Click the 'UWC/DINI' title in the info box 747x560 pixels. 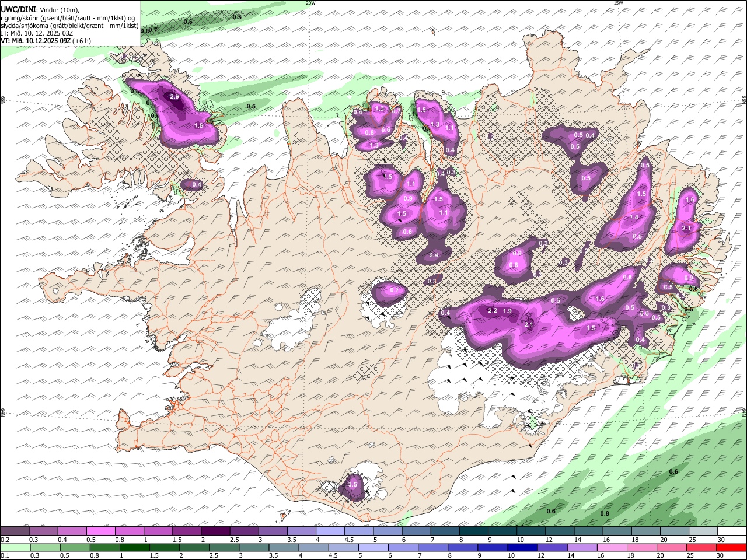(x=18, y=10)
